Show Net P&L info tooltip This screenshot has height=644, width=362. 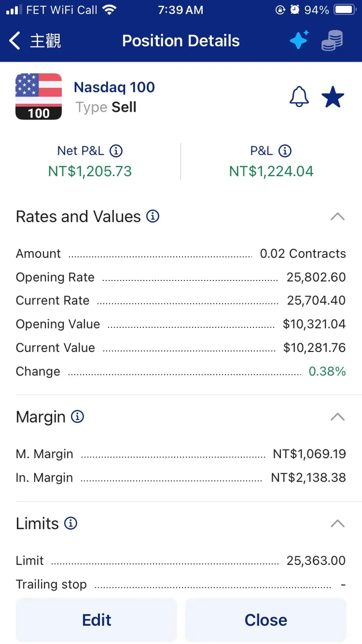coord(116,151)
